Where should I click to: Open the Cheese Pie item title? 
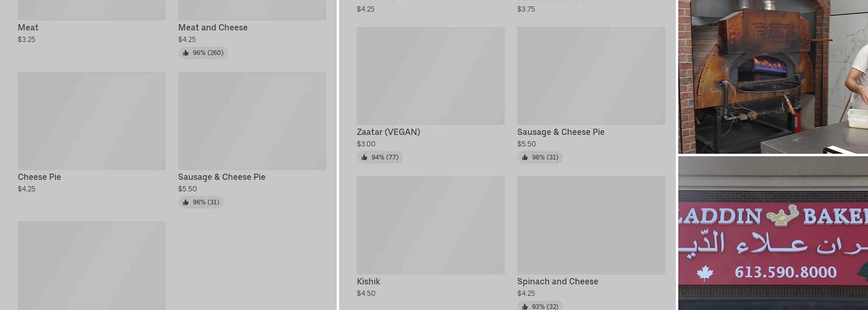39,177
